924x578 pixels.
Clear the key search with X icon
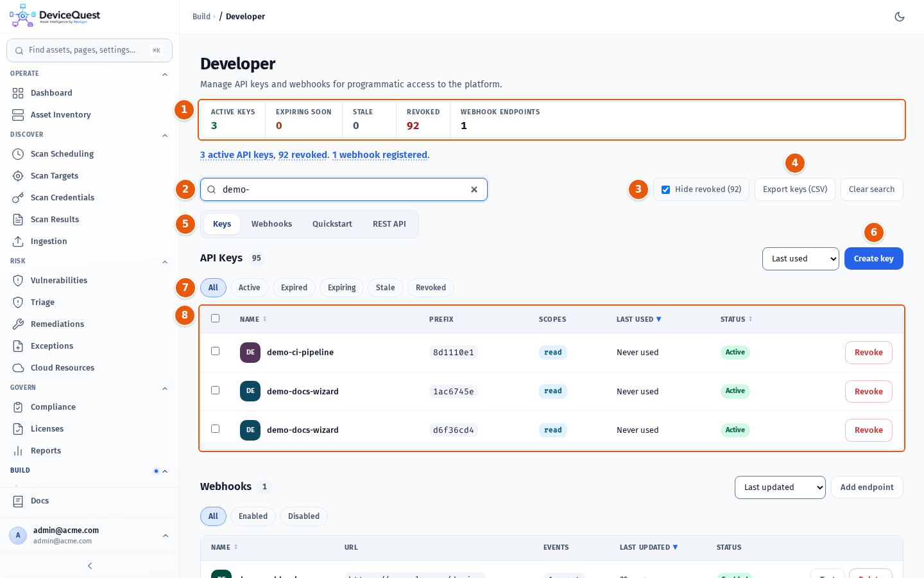[x=474, y=189]
